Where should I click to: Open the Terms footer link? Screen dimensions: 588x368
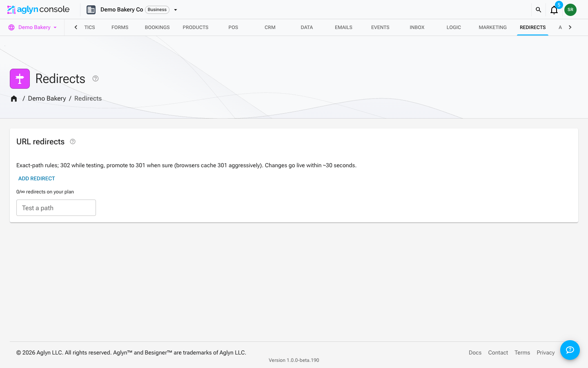522,352
